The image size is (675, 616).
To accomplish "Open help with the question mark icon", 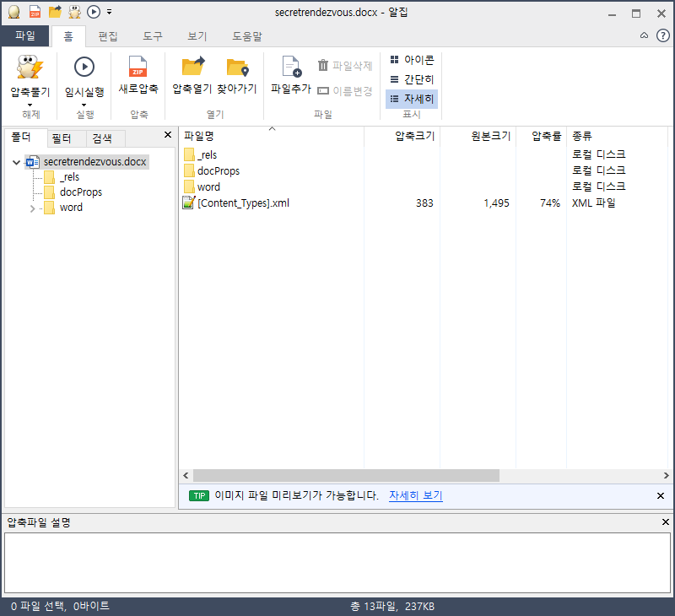I will click(662, 35).
